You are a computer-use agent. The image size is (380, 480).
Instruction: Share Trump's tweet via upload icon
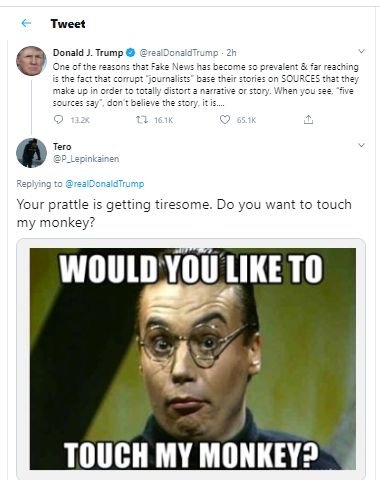click(308, 119)
